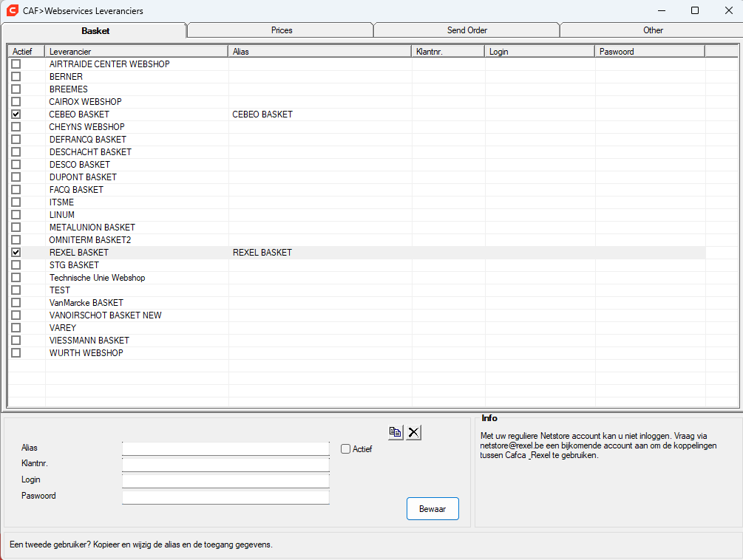Viewport: 743px width, 560px height.
Task: Switch to the Prices tab
Action: 282,30
